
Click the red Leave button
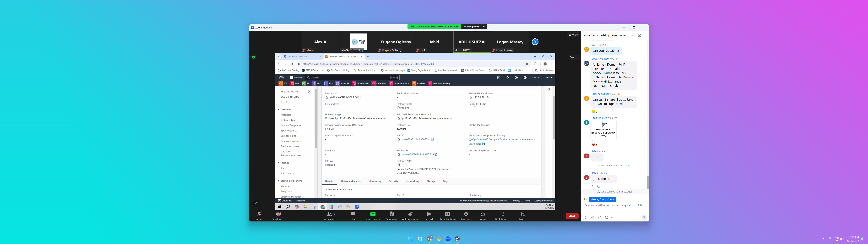point(572,216)
